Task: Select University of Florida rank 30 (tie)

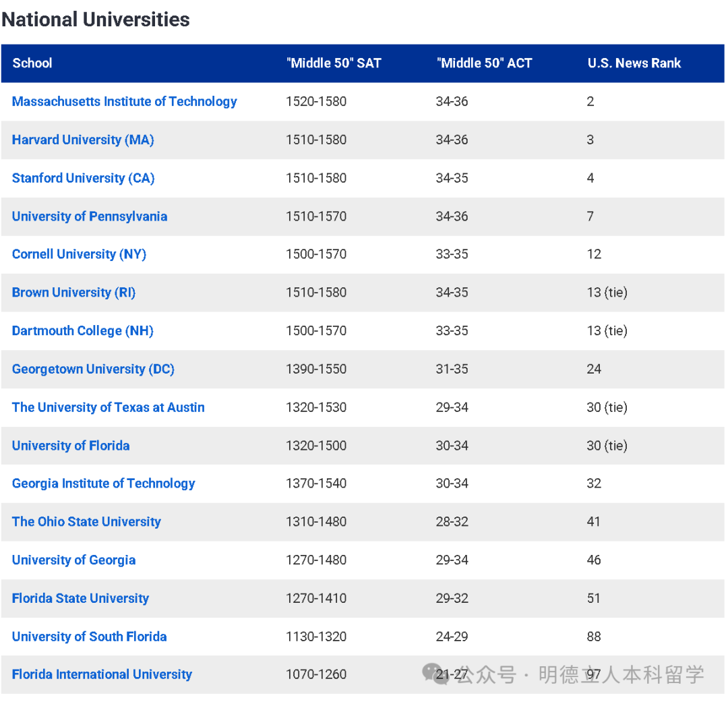Action: pos(607,446)
